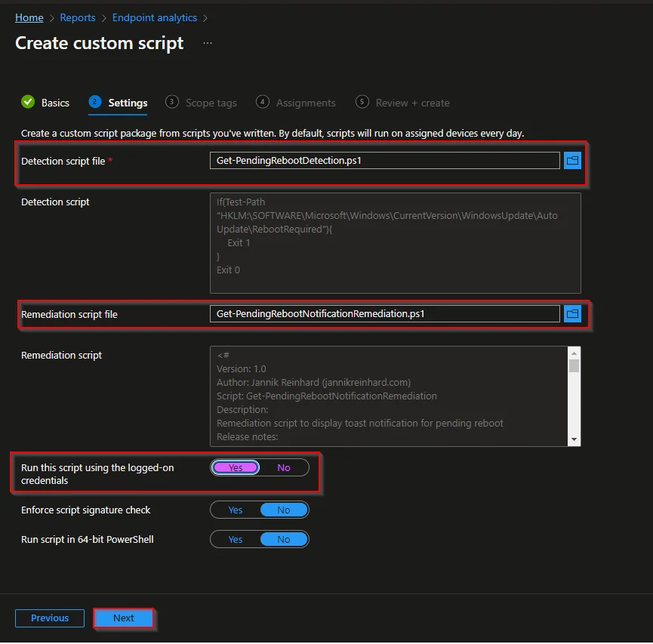Select Yes for 64-bit PowerShell

click(x=236, y=540)
